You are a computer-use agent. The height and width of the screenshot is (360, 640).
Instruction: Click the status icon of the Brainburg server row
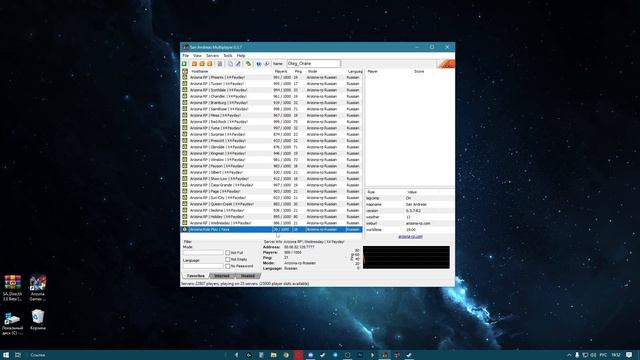point(185,102)
